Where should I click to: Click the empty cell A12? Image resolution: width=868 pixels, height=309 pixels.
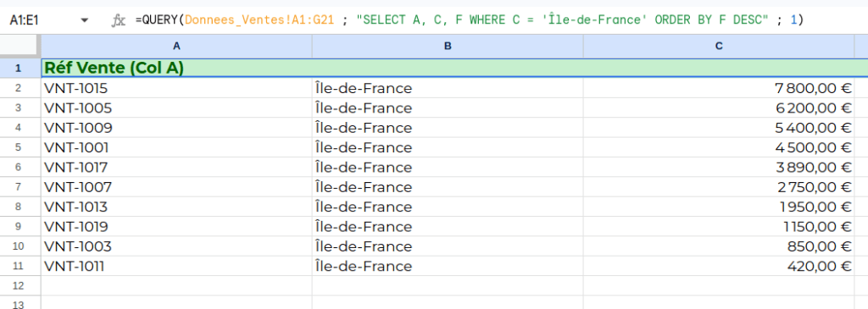176,286
